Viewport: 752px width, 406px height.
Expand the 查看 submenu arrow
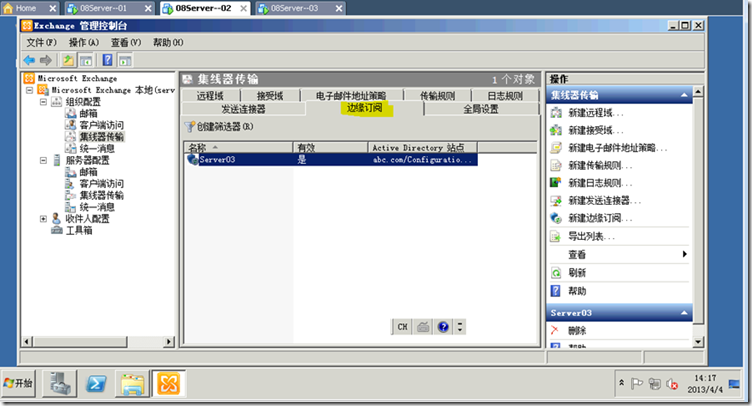685,254
